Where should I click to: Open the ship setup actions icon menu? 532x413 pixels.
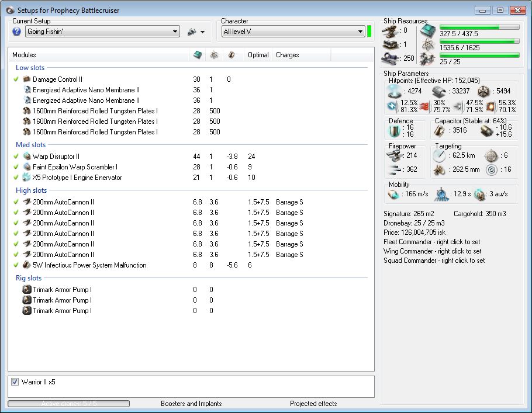196,32
